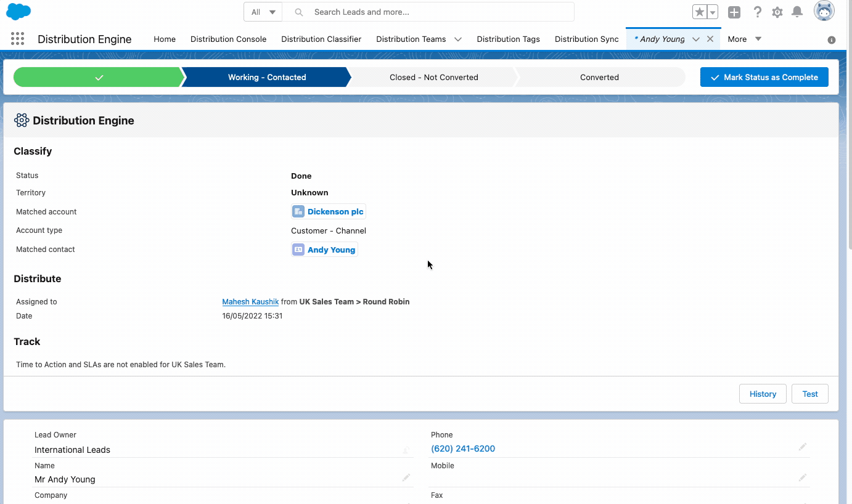Click the contact icon on Andy Young pill
Screen dimensions: 852x504
tap(298, 250)
